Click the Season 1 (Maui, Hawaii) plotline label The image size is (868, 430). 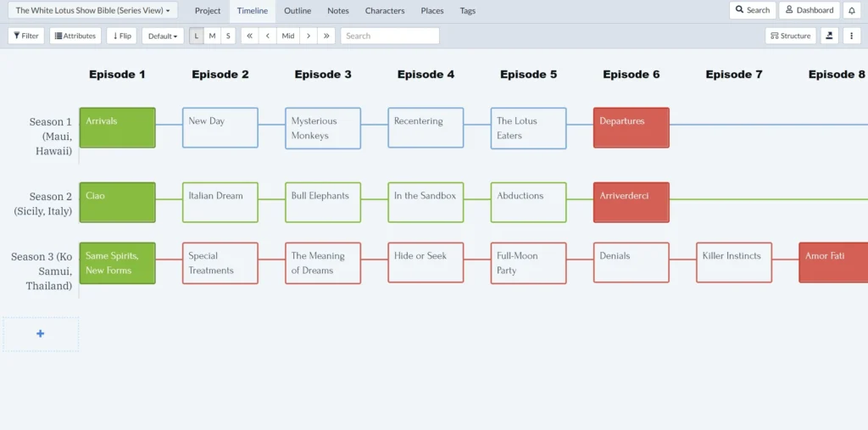tap(51, 137)
